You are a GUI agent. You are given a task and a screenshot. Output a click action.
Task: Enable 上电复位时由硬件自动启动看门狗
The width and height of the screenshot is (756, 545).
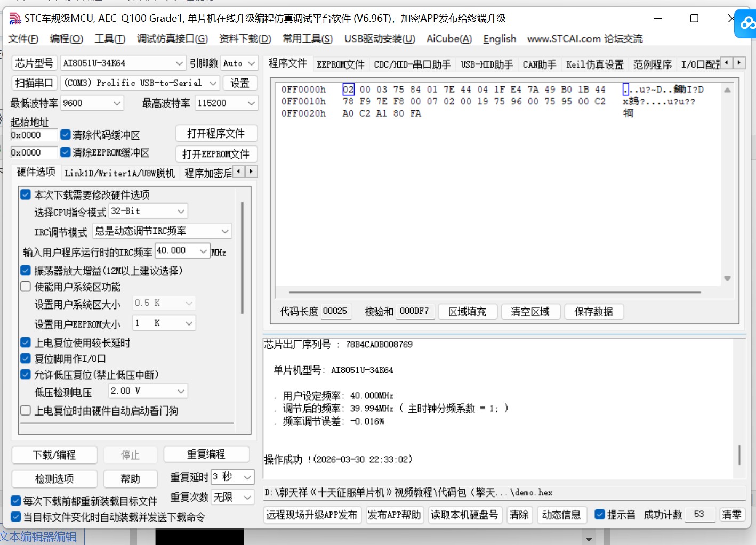point(25,410)
